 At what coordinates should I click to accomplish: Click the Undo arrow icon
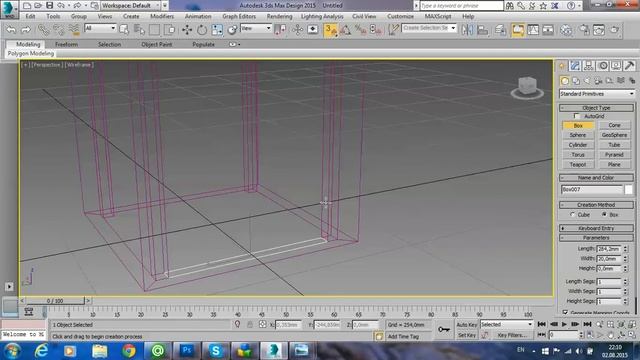[x=11, y=30]
